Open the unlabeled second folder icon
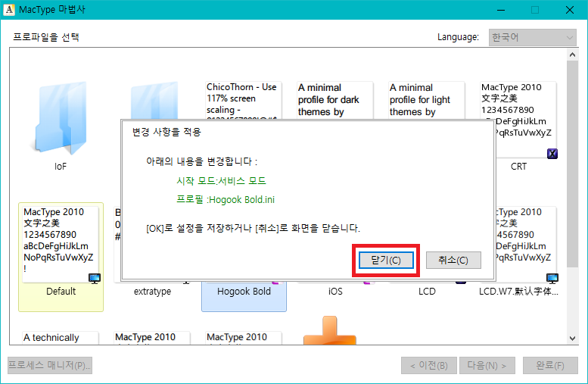This screenshot has height=384, width=588. pyautogui.click(x=154, y=101)
